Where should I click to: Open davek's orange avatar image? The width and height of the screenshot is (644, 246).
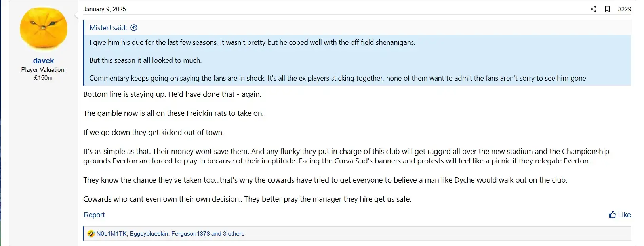[44, 29]
